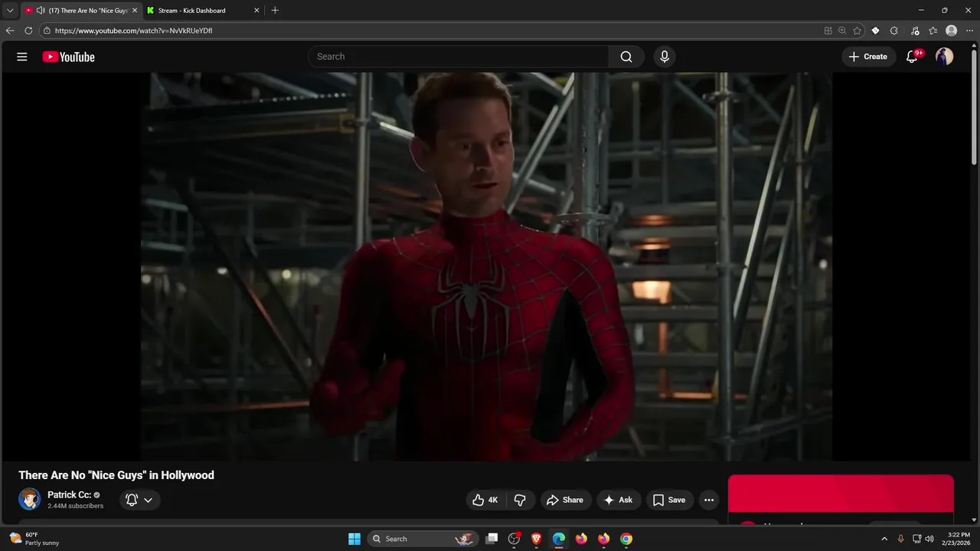Play or pause the video player

click(486, 266)
